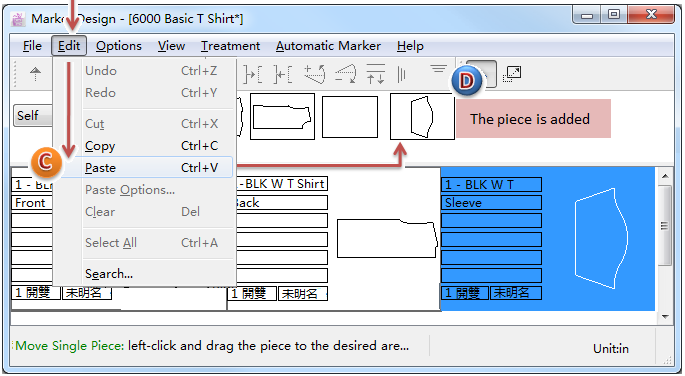The image size is (685, 376).
Task: Open the Automatic Marker menu
Action: point(328,46)
